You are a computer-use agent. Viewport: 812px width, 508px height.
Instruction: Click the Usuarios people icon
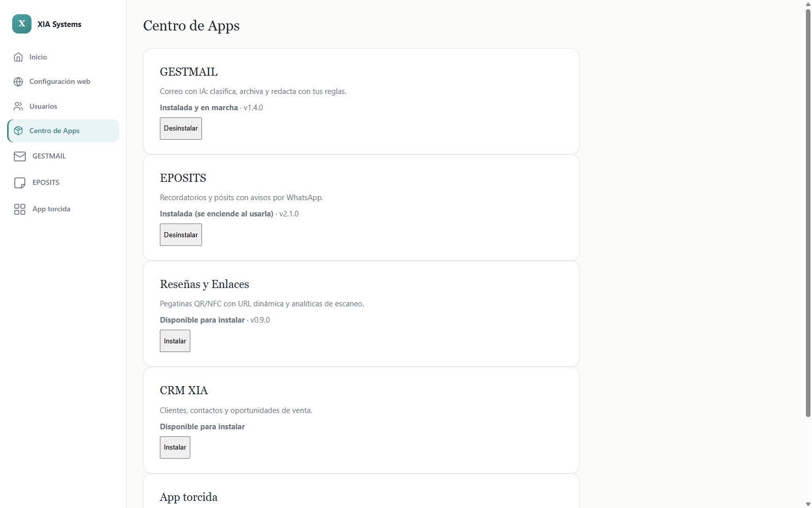18,106
